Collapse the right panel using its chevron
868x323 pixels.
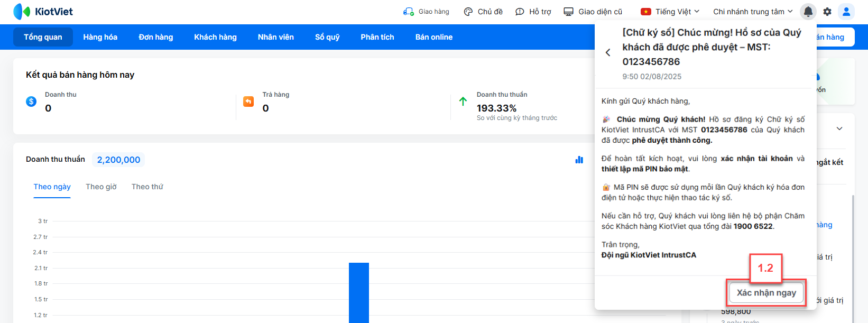click(x=839, y=129)
